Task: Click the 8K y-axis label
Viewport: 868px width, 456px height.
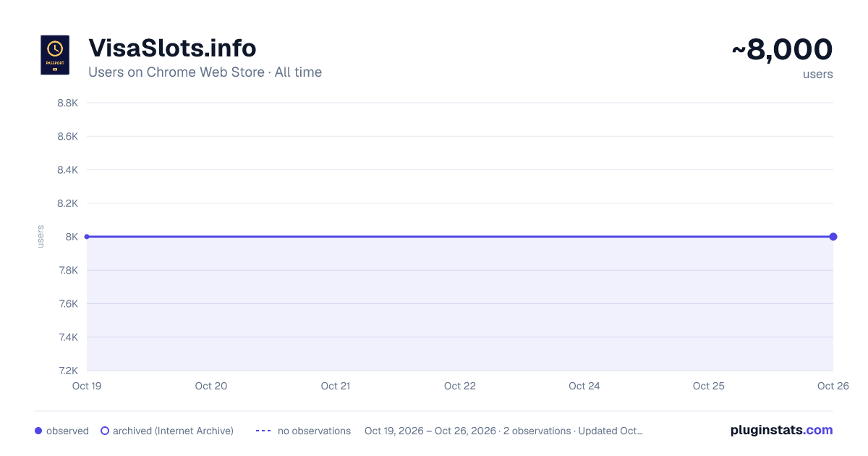Action: click(72, 237)
